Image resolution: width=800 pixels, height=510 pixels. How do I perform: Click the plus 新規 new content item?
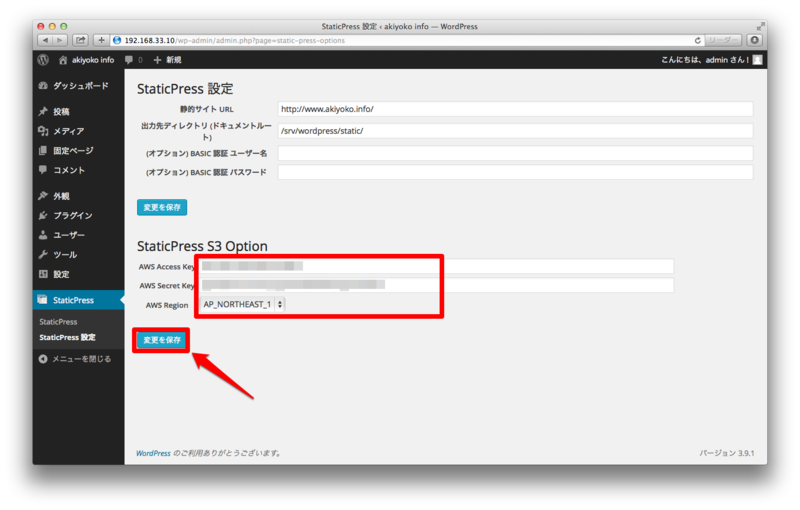click(167, 60)
